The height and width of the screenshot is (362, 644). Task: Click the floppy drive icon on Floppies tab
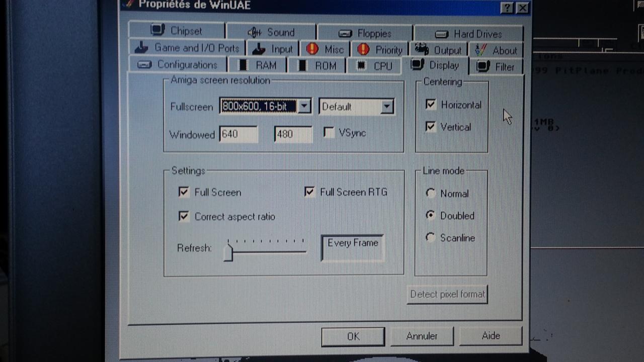tap(345, 34)
